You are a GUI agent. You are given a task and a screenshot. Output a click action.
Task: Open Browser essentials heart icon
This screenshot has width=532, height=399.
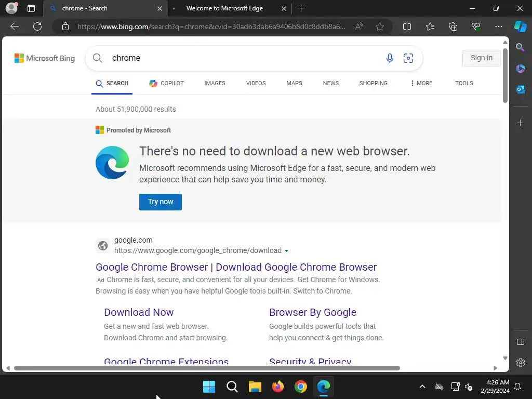pos(476,26)
